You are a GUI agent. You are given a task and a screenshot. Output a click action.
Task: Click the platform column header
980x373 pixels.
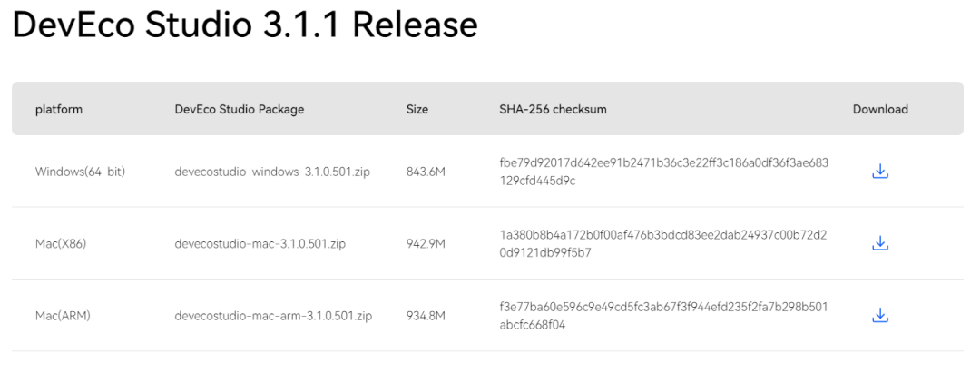59,109
